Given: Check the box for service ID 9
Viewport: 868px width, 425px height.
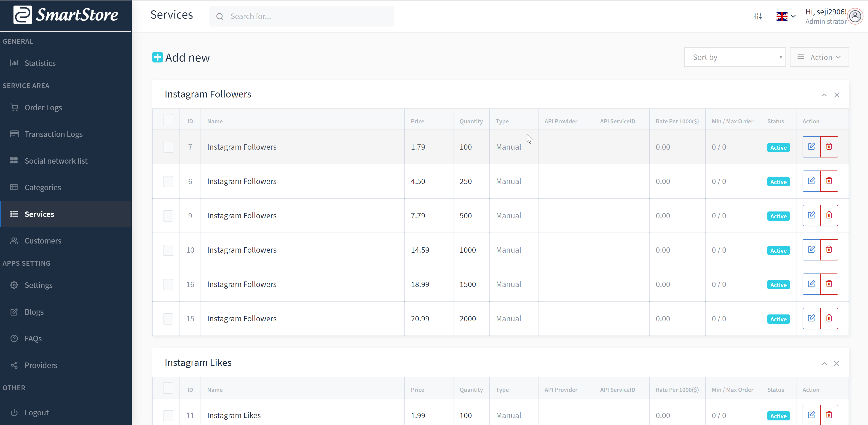Looking at the screenshot, I should [168, 216].
